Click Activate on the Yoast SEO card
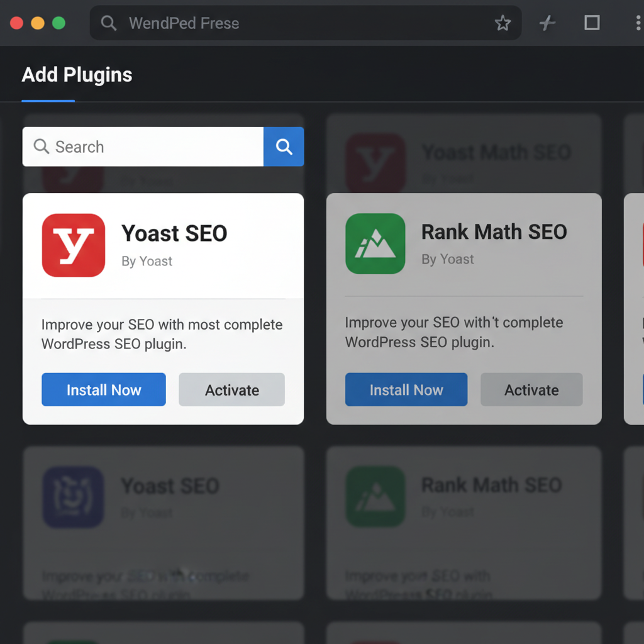644x644 pixels. (231, 389)
